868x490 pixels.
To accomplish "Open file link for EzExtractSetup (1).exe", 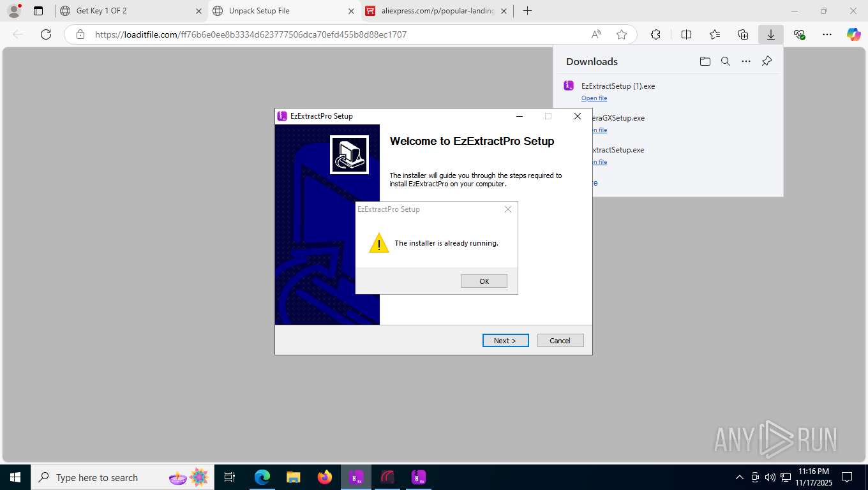I will pyautogui.click(x=594, y=98).
